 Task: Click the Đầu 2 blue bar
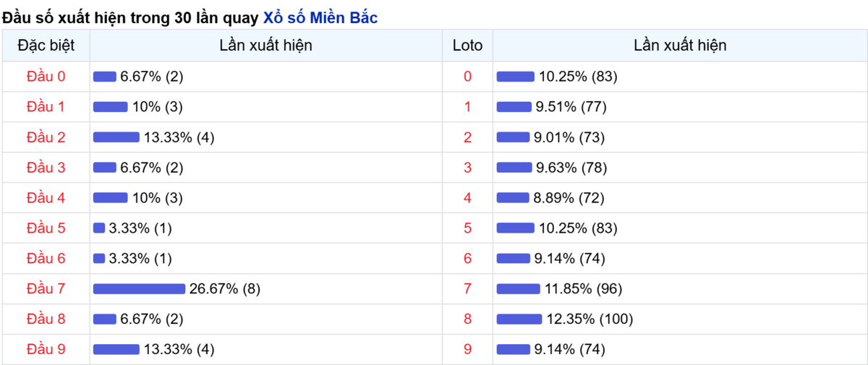[x=116, y=137]
